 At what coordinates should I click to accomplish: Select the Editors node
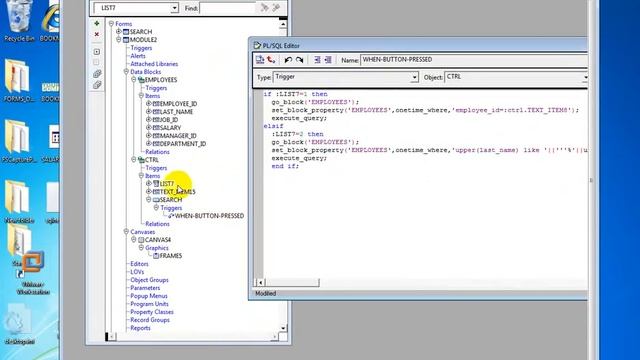point(139,264)
